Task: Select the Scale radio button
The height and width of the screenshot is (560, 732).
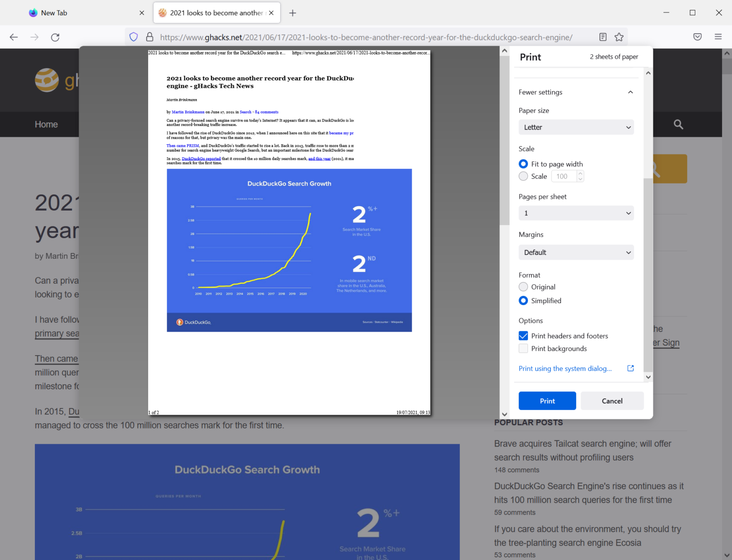Action: tap(523, 176)
